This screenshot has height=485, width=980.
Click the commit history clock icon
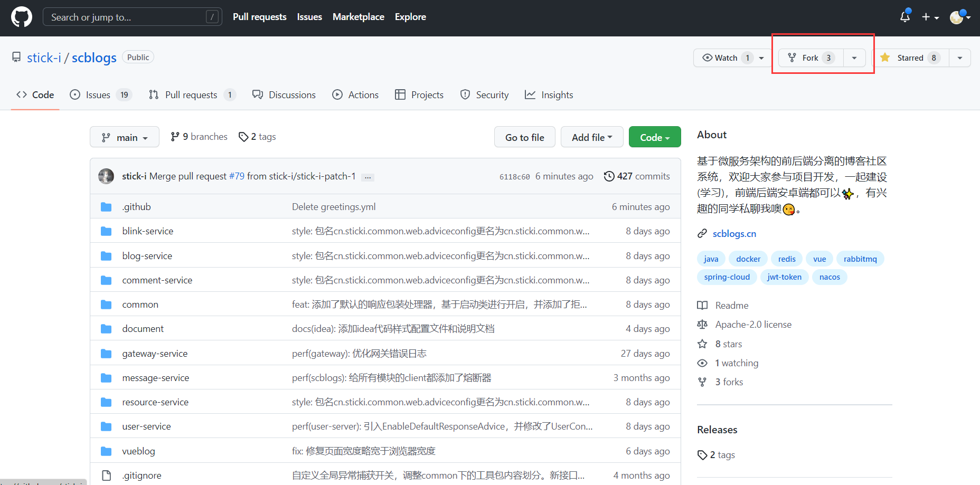(x=609, y=176)
